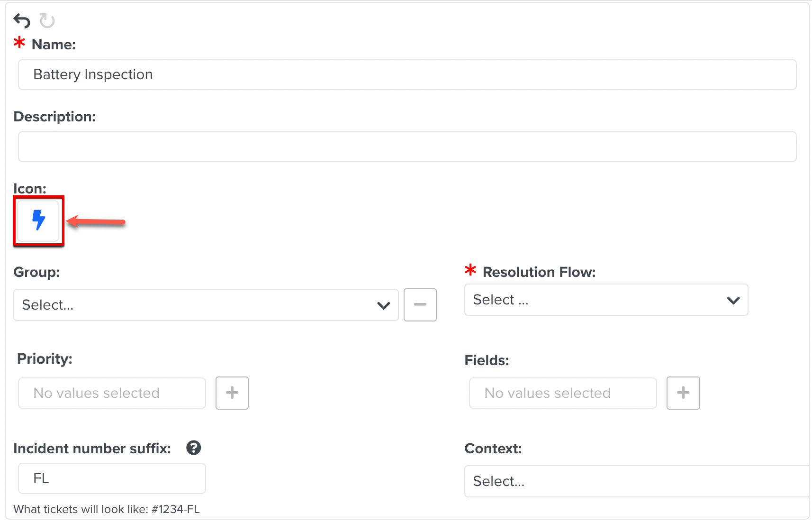Expand the Group chevron arrow

coord(384,305)
